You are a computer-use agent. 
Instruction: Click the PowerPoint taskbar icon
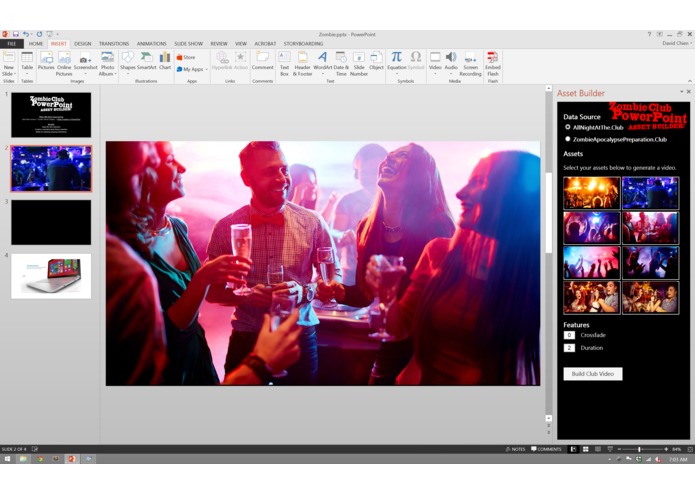click(72, 459)
